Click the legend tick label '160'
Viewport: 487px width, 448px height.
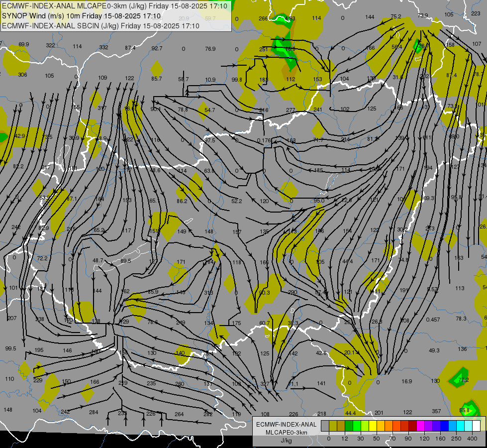click(x=440, y=439)
